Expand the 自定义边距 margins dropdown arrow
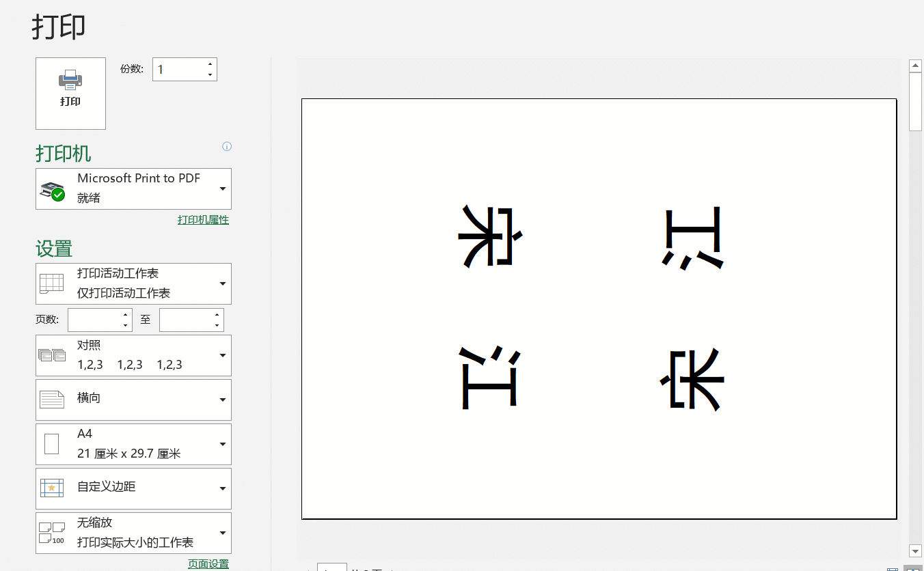 pos(223,488)
